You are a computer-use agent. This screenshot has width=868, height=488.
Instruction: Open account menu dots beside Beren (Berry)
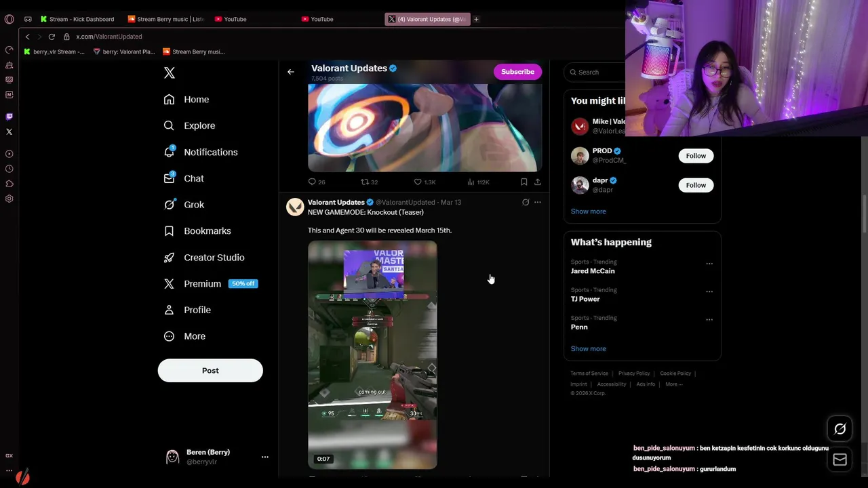(x=264, y=457)
